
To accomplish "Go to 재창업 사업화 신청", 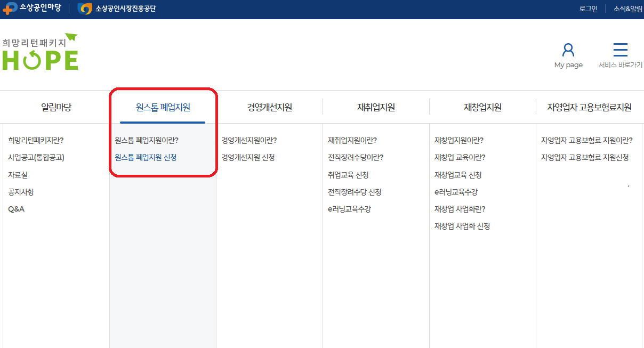I will (x=462, y=226).
